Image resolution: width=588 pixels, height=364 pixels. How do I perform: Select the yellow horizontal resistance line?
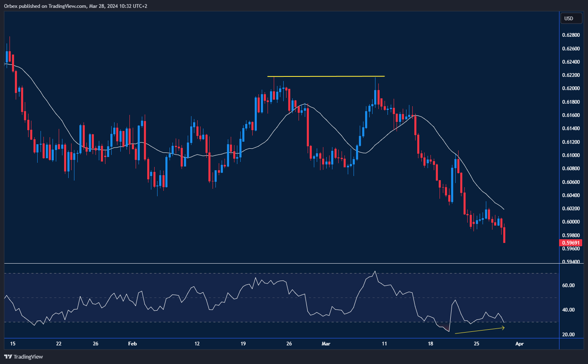pyautogui.click(x=326, y=76)
